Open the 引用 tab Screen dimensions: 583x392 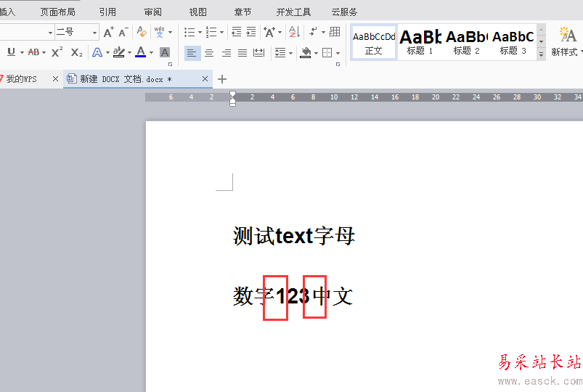(107, 12)
